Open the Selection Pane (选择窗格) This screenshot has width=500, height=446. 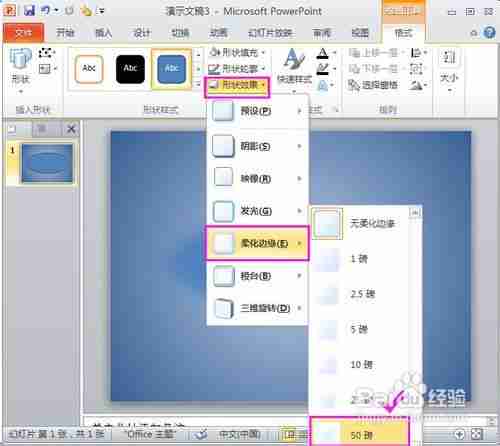(x=373, y=85)
